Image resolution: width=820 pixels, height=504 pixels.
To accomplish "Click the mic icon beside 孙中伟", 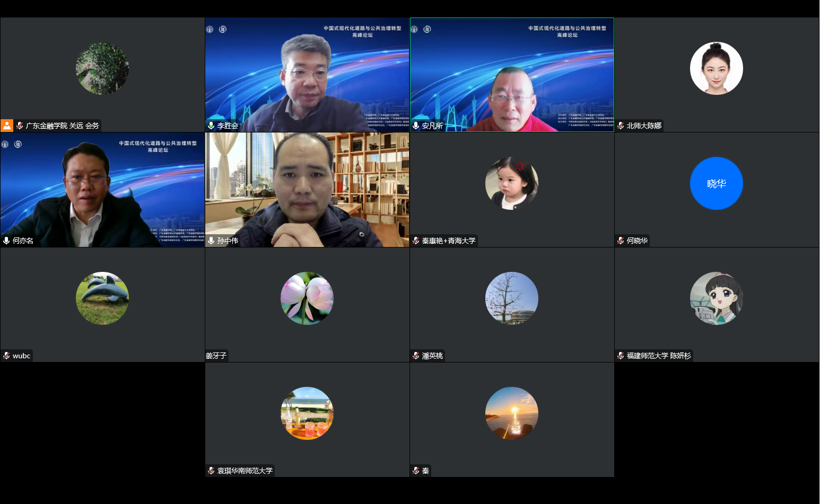I will (211, 241).
